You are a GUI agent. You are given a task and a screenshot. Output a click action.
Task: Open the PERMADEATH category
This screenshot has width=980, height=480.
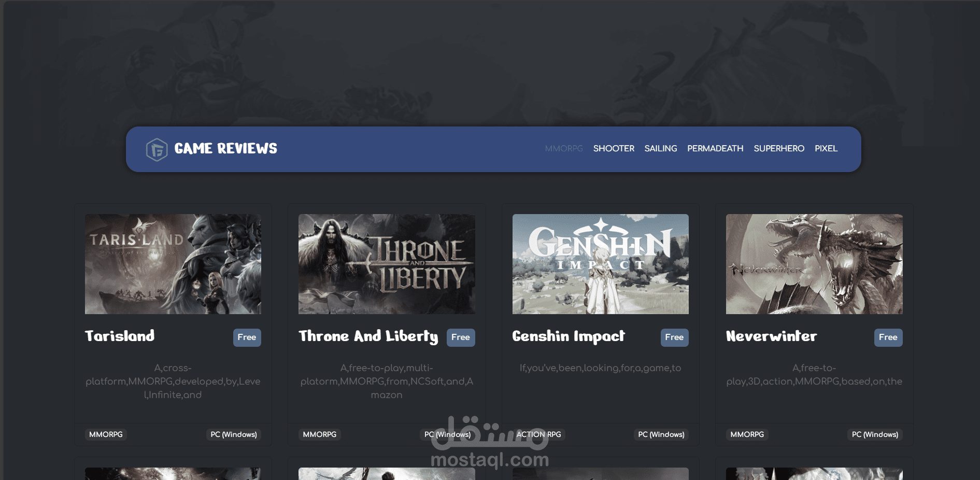[x=715, y=149]
